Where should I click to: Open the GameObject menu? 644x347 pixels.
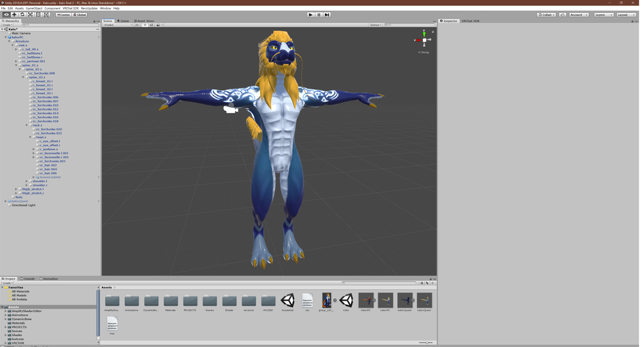point(34,8)
